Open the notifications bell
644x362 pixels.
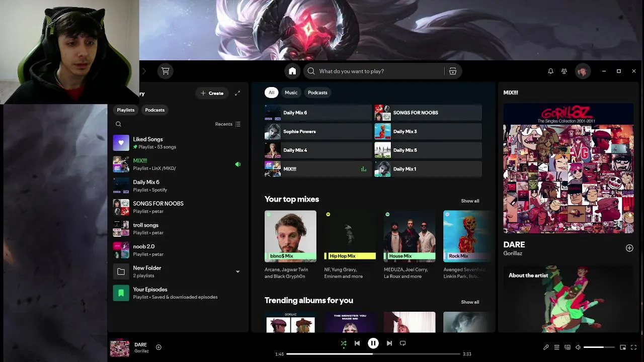coord(550,71)
